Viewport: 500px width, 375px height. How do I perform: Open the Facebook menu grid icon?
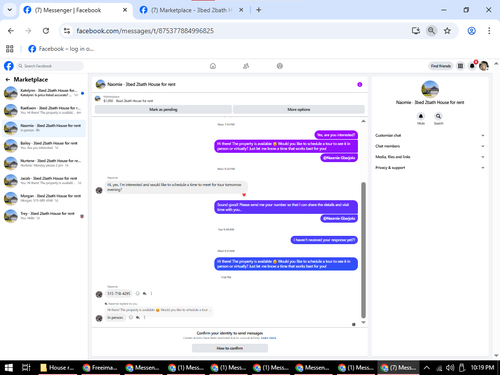coord(460,66)
